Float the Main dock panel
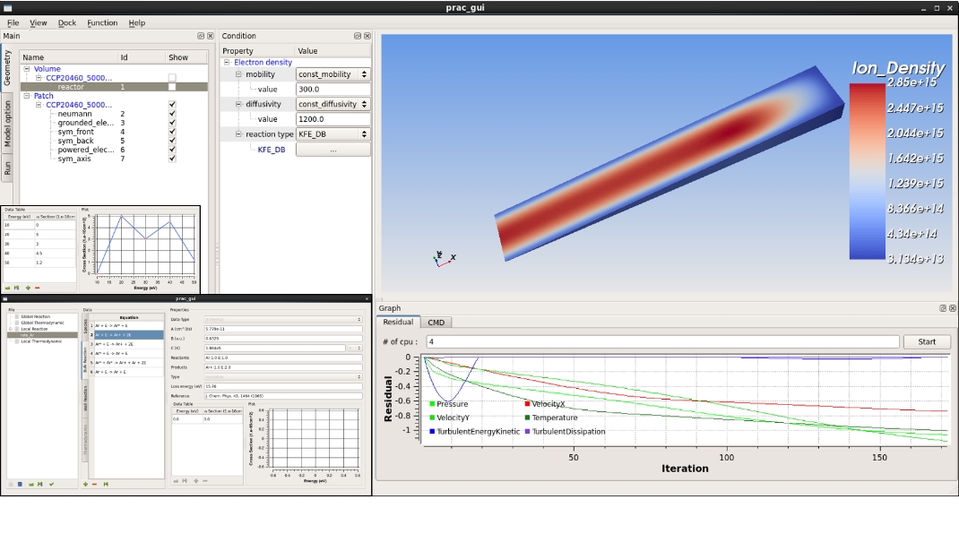Screen dimensions: 959x560 [201, 37]
